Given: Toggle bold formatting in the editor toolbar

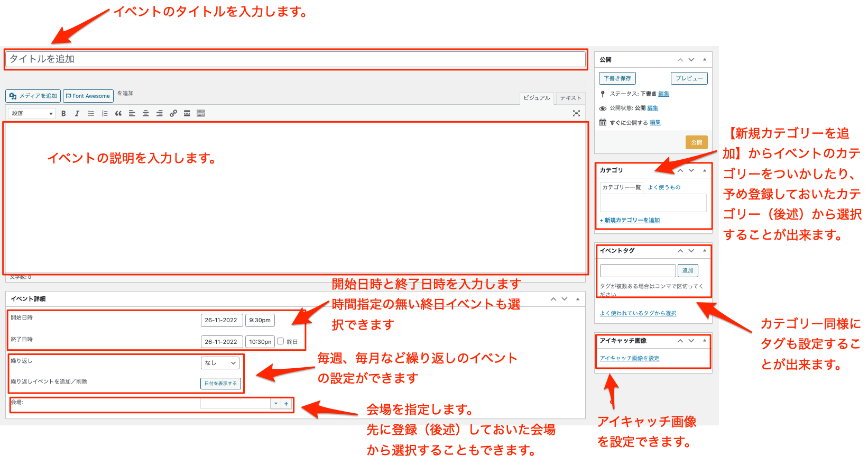Looking at the screenshot, I should click(x=63, y=114).
